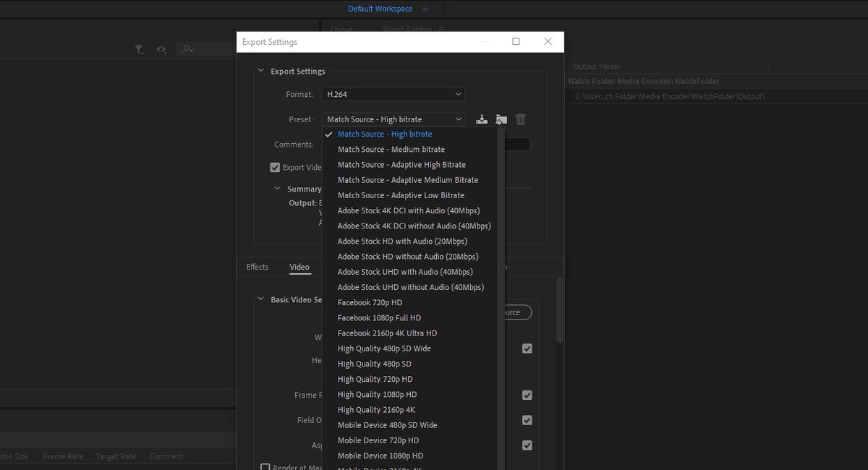Import a preset with the folder icon
868x470 pixels.
tap(501, 119)
